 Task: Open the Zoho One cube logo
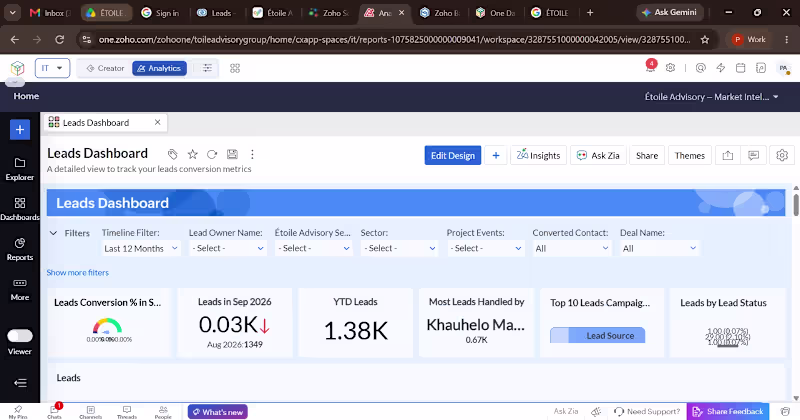[x=17, y=68]
